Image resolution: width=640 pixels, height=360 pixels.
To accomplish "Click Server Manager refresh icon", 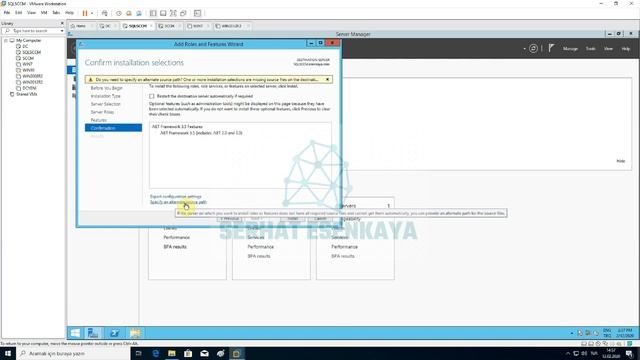I will coord(533,49).
